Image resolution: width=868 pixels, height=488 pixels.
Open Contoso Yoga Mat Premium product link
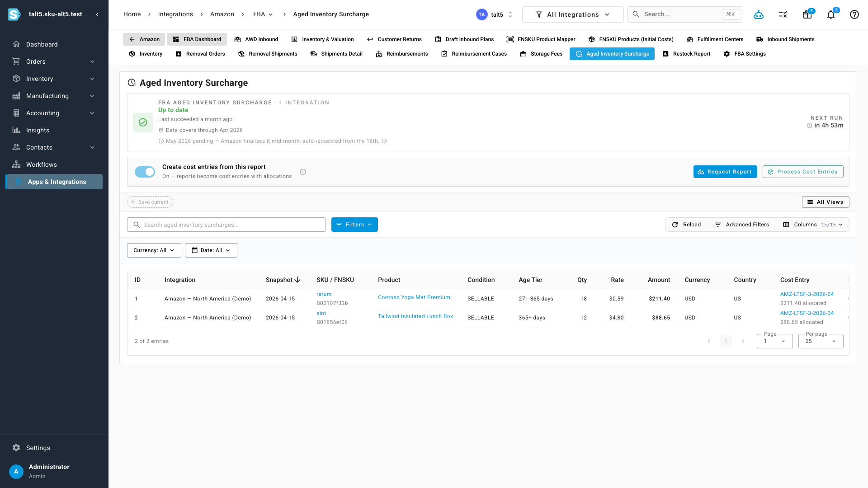coord(414,297)
